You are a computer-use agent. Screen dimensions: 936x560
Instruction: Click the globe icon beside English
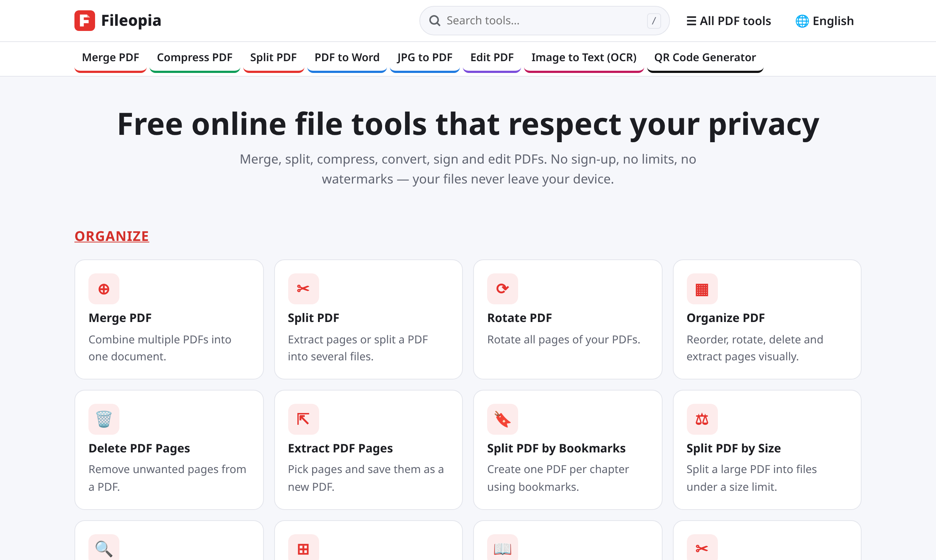pos(802,21)
